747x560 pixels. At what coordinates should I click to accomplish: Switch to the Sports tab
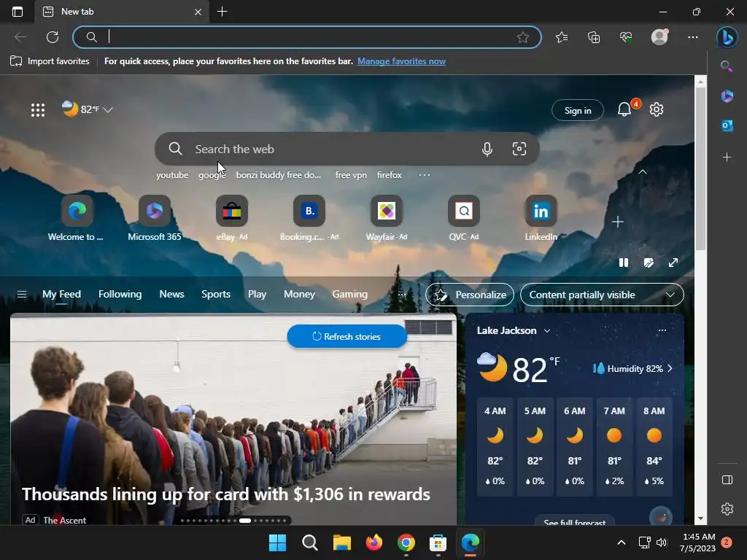(x=216, y=295)
